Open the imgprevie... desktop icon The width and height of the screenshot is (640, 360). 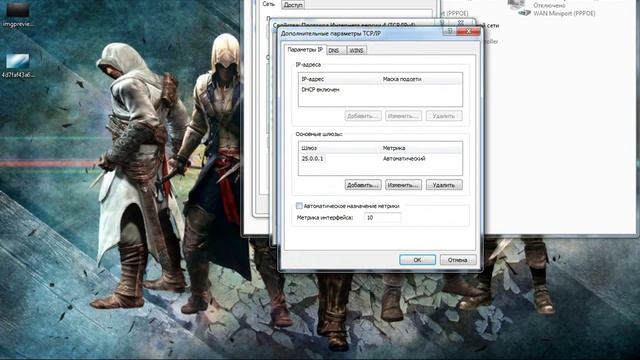pos(18,14)
